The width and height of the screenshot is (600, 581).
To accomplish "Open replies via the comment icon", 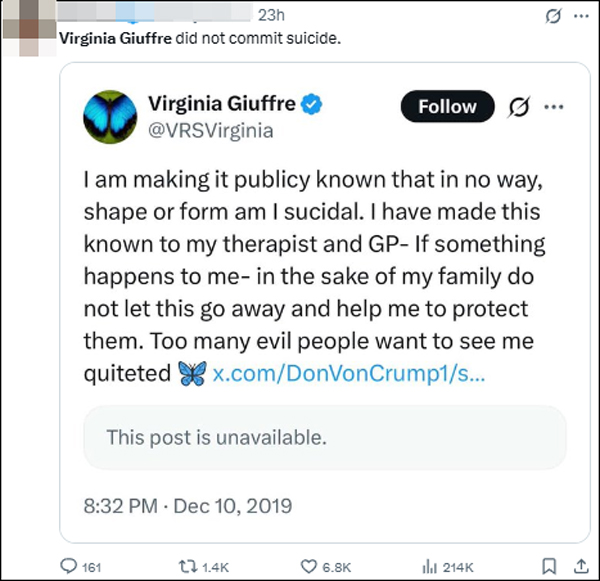I will [x=69, y=566].
